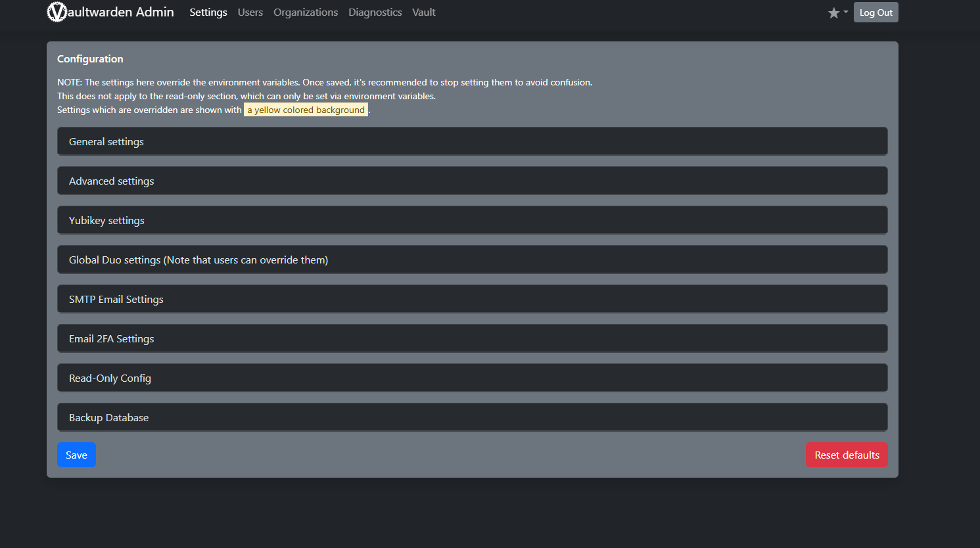Open the Email 2FA Settings accordion
This screenshot has height=548, width=980.
[x=472, y=338]
